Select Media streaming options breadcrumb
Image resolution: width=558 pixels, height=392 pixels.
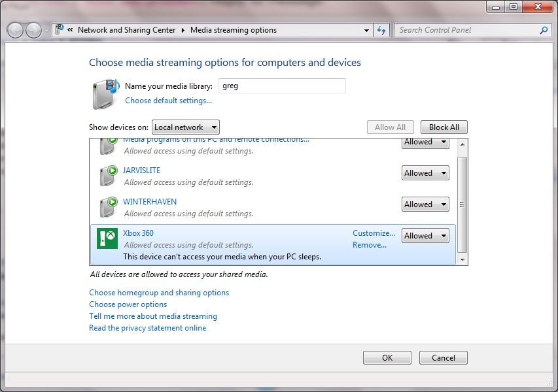point(234,30)
